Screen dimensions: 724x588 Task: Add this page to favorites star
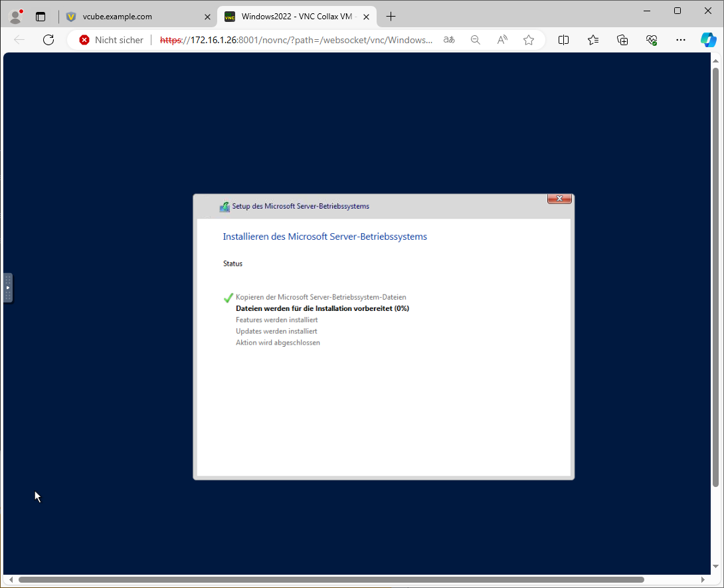click(529, 40)
